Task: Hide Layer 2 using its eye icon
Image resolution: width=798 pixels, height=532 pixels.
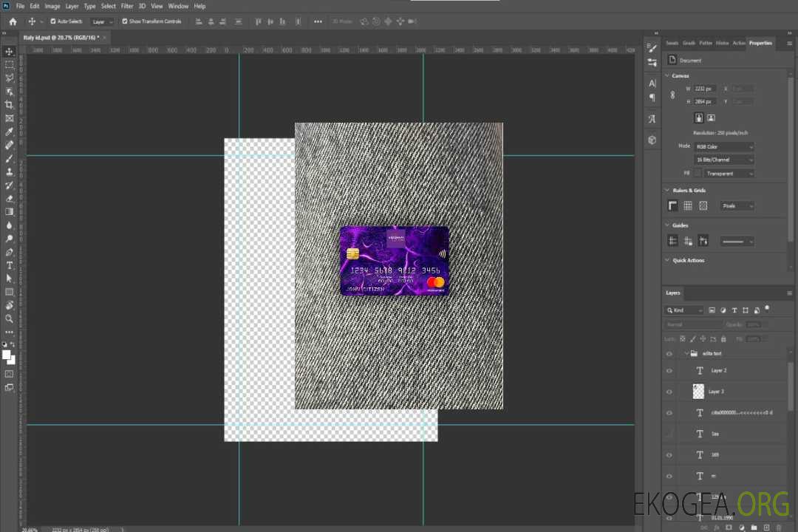Action: pyautogui.click(x=669, y=371)
